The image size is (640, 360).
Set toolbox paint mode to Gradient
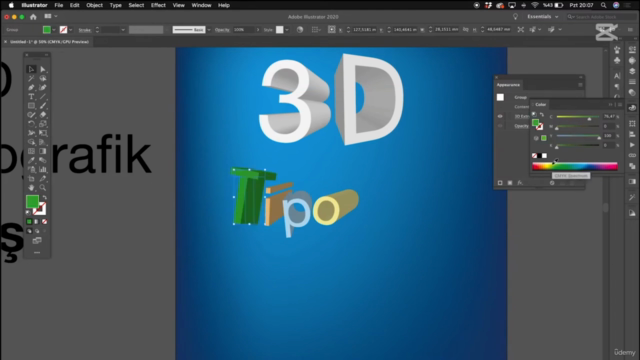click(37, 222)
